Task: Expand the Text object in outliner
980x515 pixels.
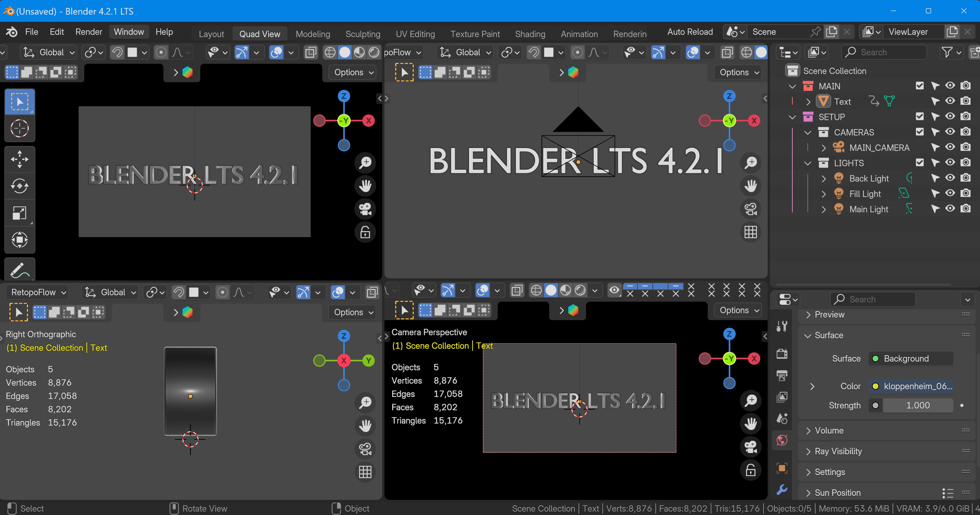Action: [x=808, y=102]
